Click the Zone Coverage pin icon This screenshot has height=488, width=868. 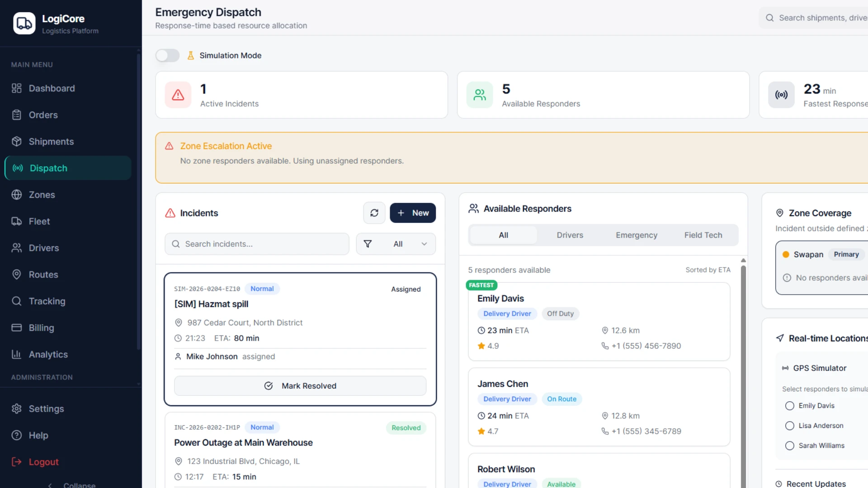point(779,213)
